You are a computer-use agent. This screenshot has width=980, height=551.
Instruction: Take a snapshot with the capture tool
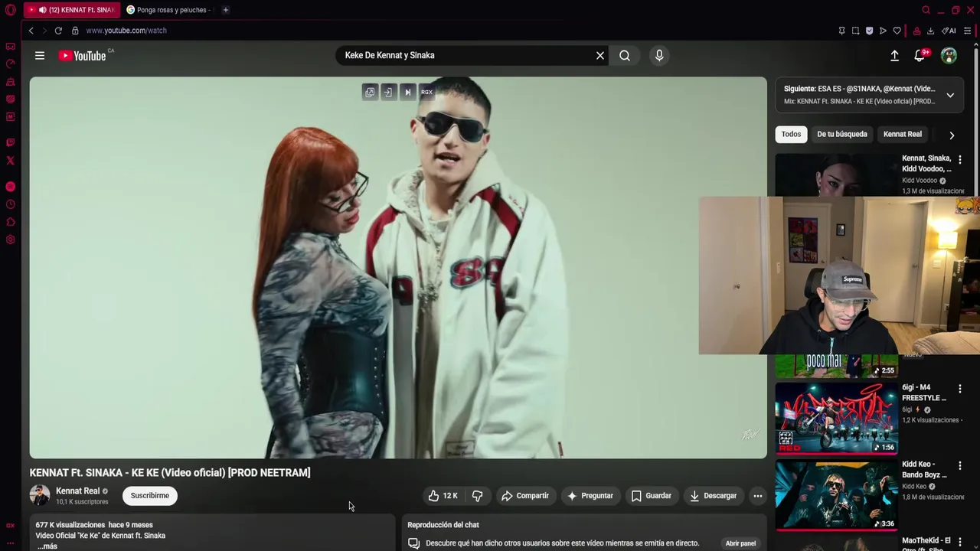click(x=855, y=31)
